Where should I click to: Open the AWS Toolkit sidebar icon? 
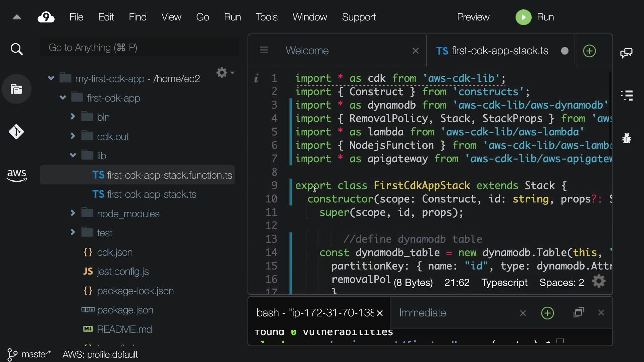coord(16,175)
